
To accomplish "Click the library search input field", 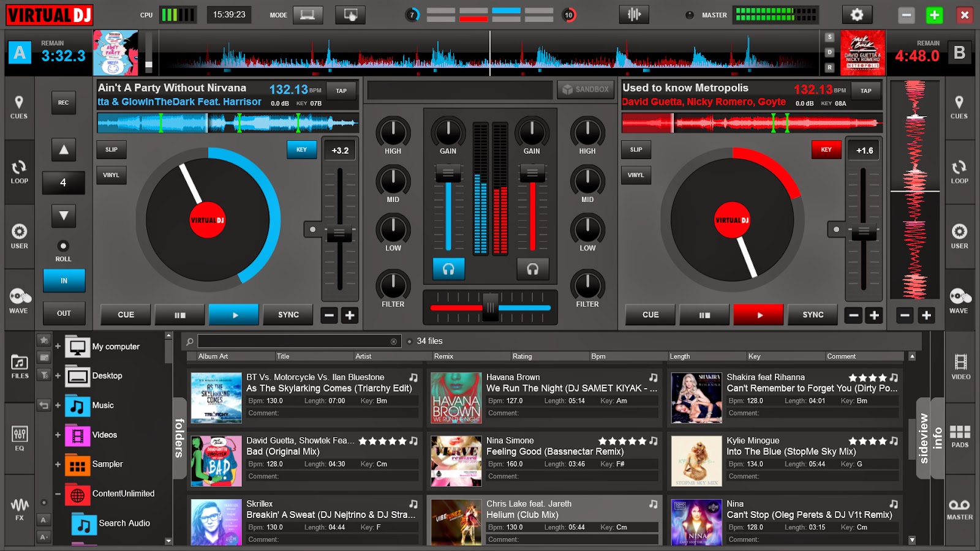I will 294,341.
